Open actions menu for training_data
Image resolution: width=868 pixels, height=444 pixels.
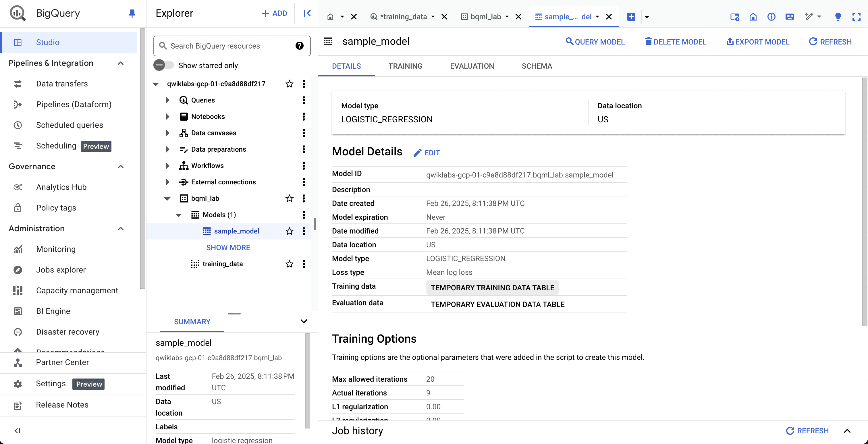coord(304,264)
